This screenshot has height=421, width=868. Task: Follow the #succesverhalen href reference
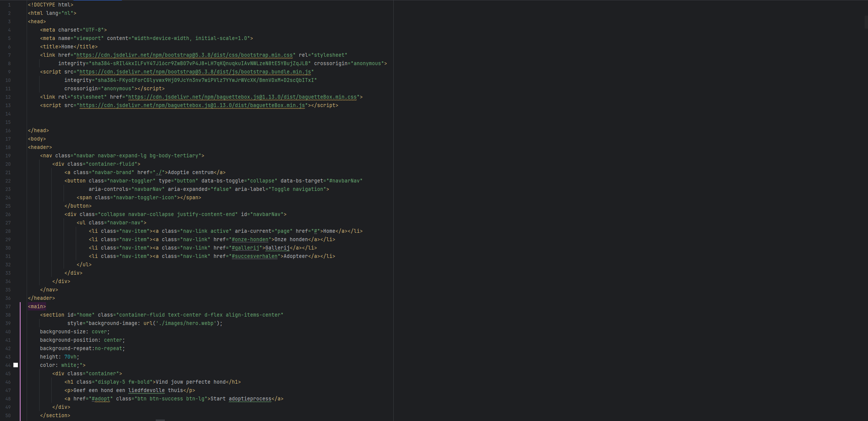pos(255,256)
